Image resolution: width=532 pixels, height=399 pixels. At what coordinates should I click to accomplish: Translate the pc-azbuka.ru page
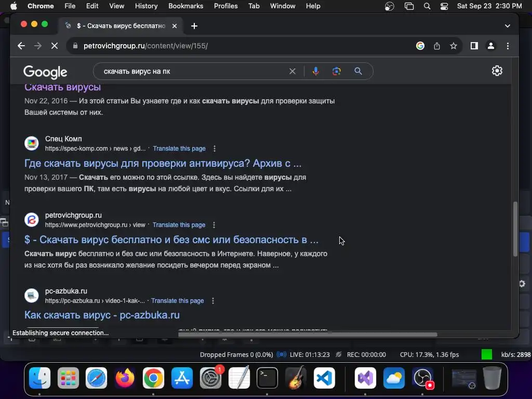tap(178, 301)
